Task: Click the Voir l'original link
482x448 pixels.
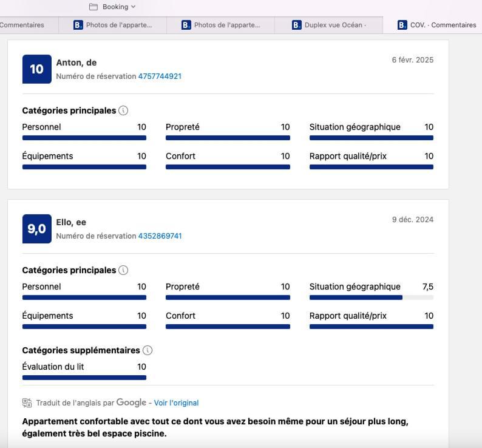Action: click(x=176, y=403)
